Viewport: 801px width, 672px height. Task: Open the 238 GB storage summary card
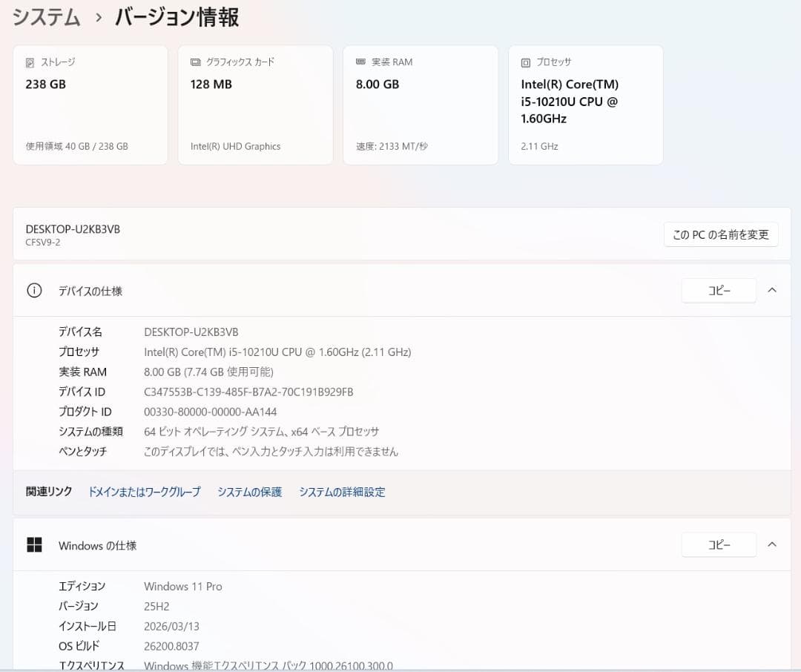pos(90,104)
